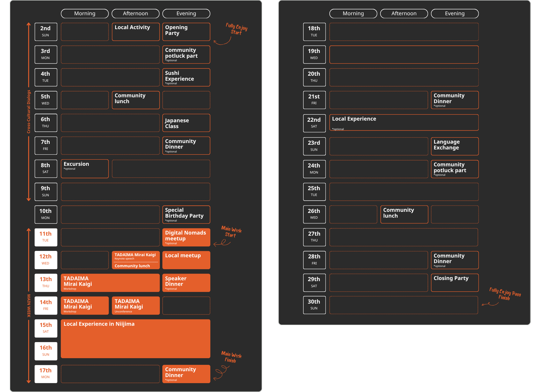Select the Japanese Class evening event
555x392 pixels.
click(186, 123)
